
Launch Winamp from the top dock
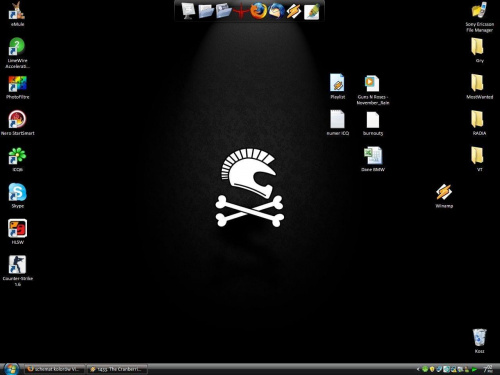294,11
